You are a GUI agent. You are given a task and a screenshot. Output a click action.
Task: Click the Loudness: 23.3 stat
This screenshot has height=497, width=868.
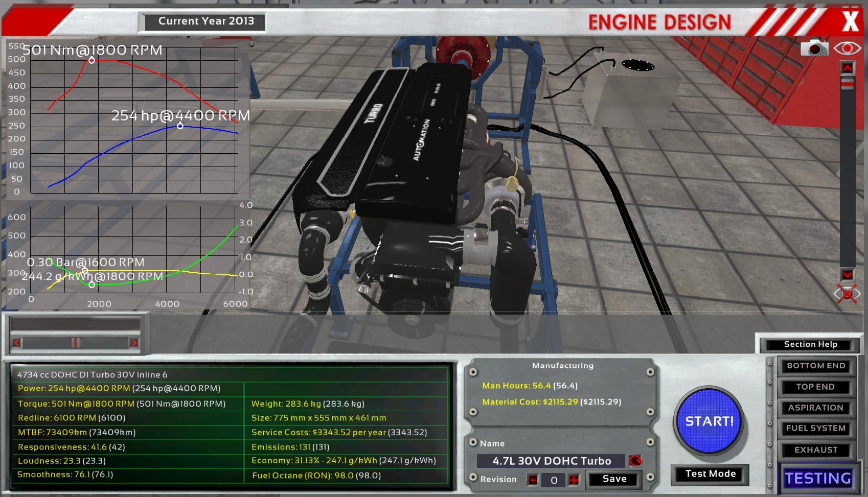coord(61,461)
